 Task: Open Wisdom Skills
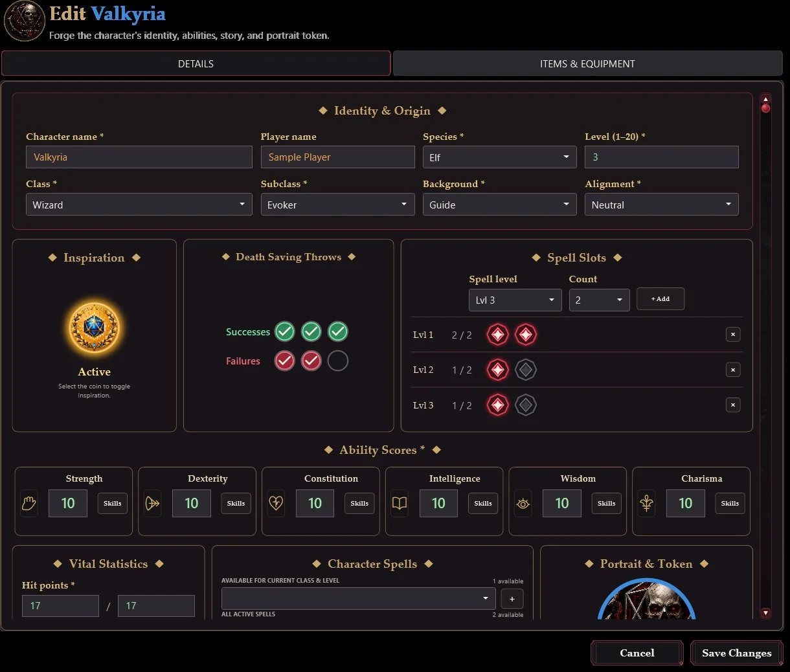coord(607,503)
